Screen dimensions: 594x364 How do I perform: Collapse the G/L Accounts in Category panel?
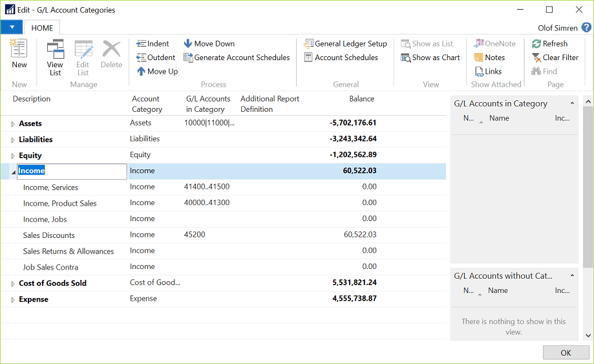572,103
